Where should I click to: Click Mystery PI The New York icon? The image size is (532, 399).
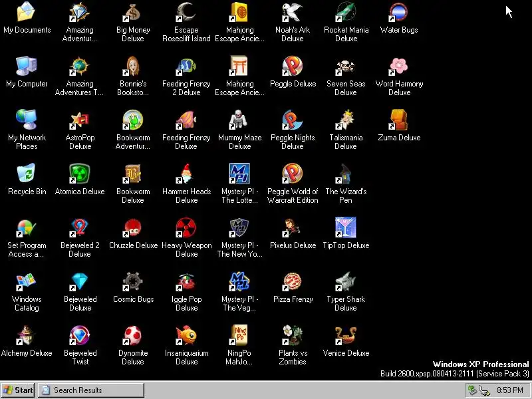239,227
